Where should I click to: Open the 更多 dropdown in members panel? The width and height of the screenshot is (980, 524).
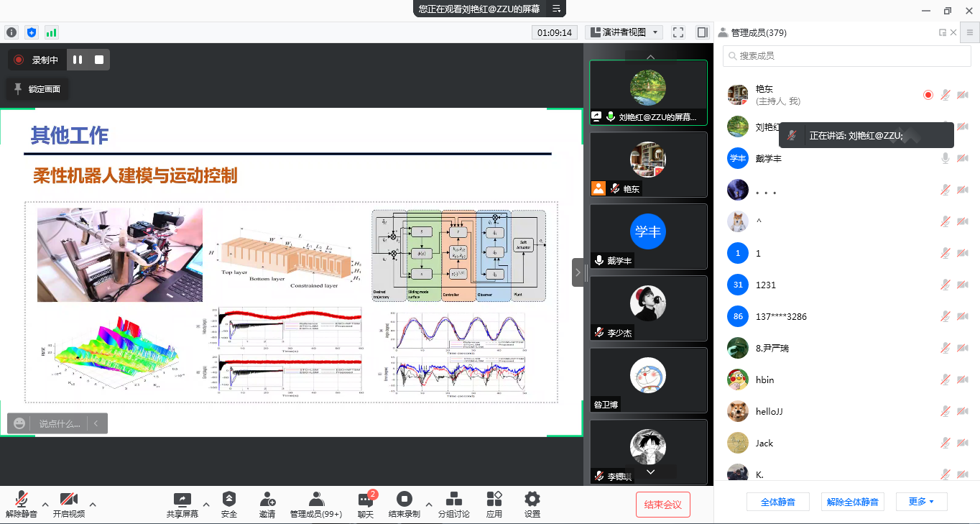pos(921,502)
